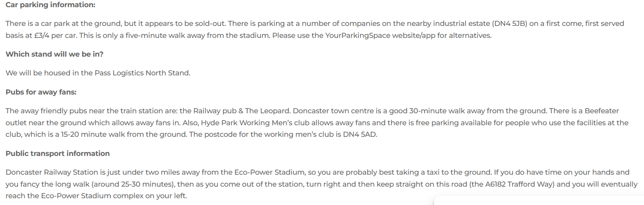
Task: Click the white popup panel in the corner
Action: tap(539, 201)
